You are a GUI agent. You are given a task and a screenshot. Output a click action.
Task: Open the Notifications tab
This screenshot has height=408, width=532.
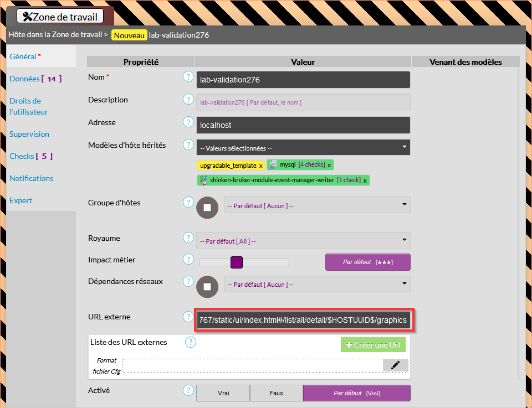[x=32, y=178]
